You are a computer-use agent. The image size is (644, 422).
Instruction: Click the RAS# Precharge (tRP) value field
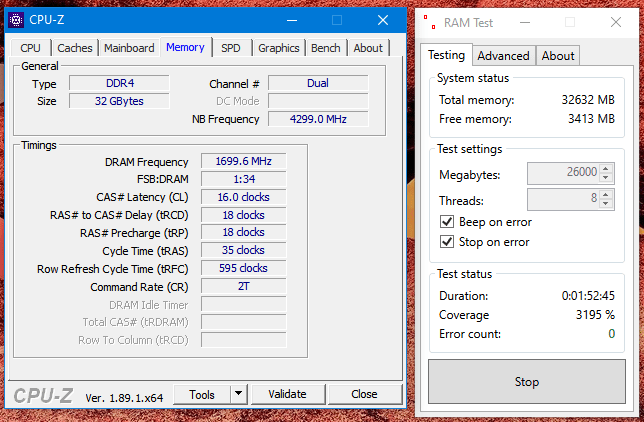[x=244, y=233]
